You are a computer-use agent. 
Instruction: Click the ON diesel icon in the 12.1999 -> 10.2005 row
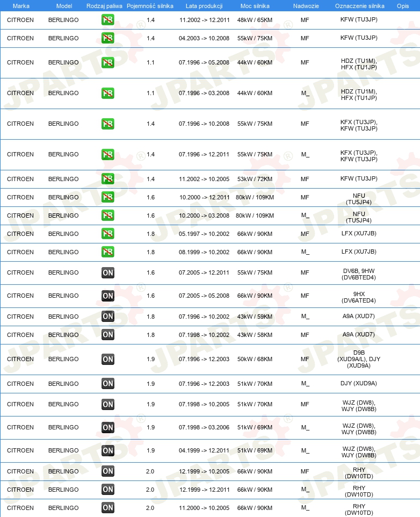click(x=108, y=471)
